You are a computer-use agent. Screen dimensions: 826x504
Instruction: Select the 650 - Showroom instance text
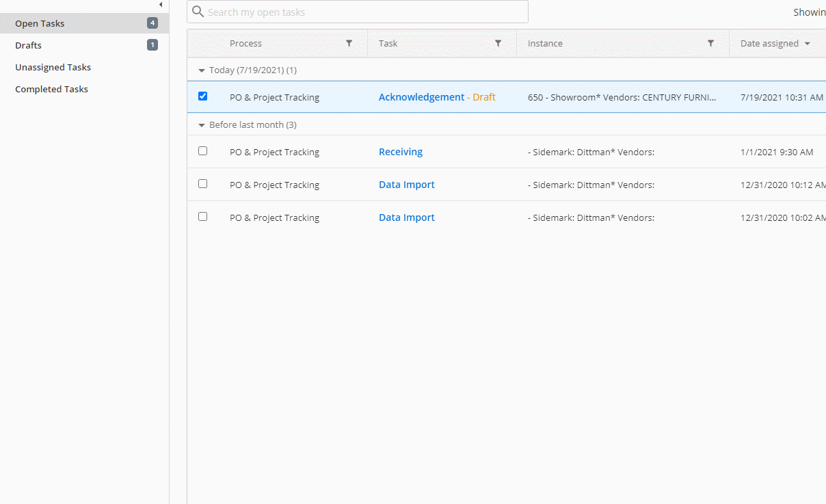click(622, 97)
